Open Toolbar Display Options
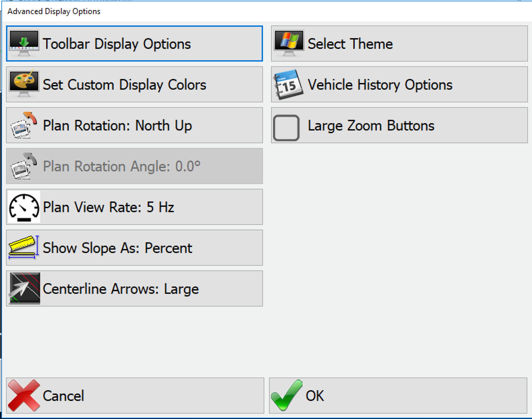 point(134,43)
